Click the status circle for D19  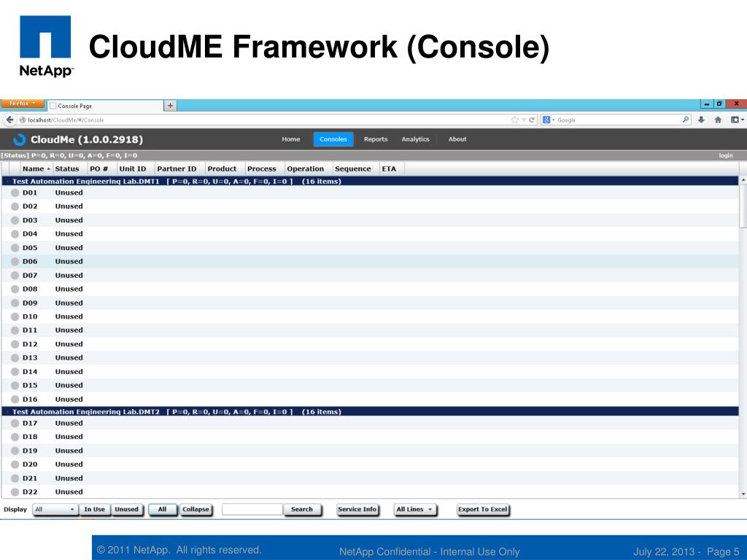coord(15,451)
